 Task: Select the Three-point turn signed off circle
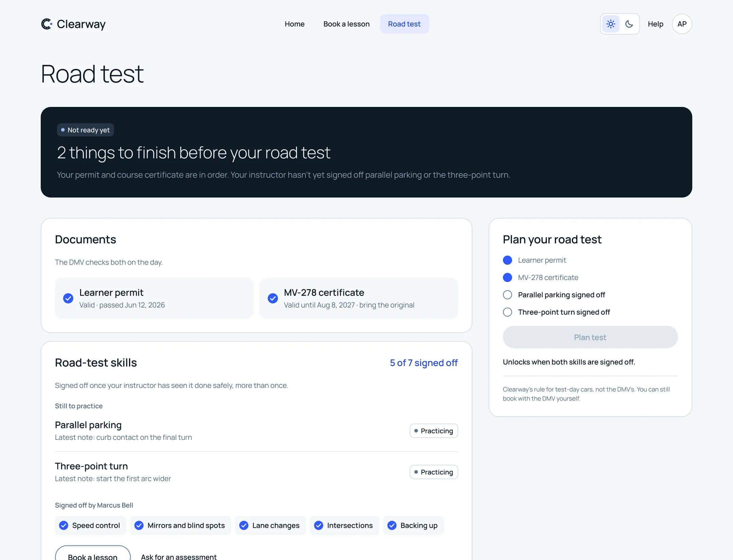507,312
